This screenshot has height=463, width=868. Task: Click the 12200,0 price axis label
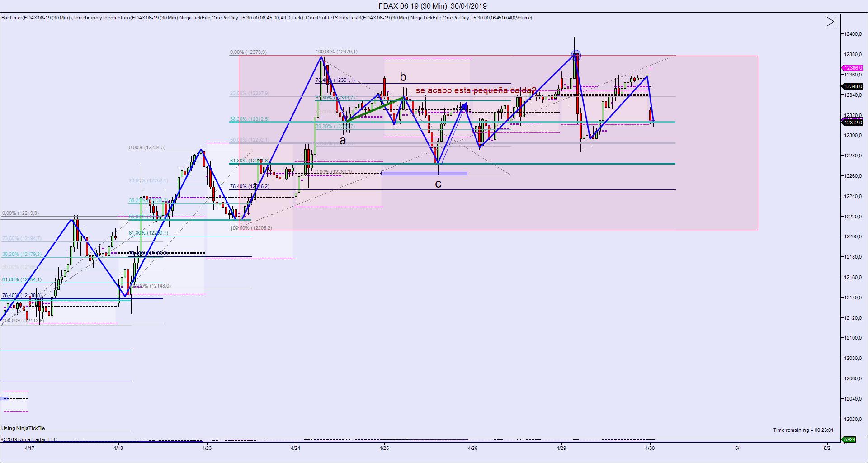(853, 236)
